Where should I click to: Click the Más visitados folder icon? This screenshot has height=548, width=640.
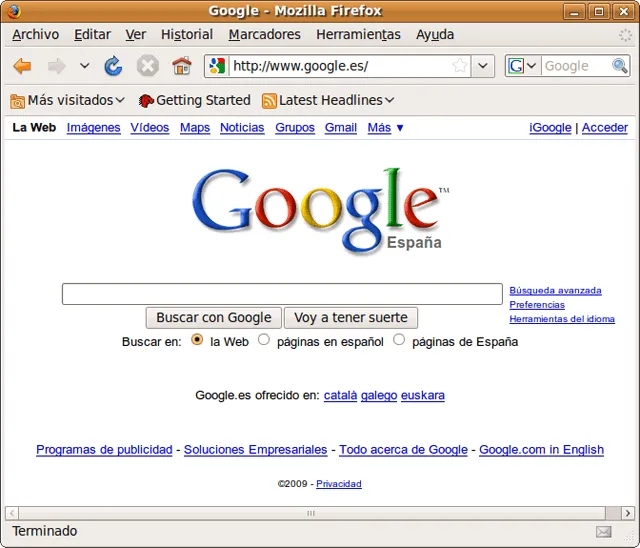[18, 101]
